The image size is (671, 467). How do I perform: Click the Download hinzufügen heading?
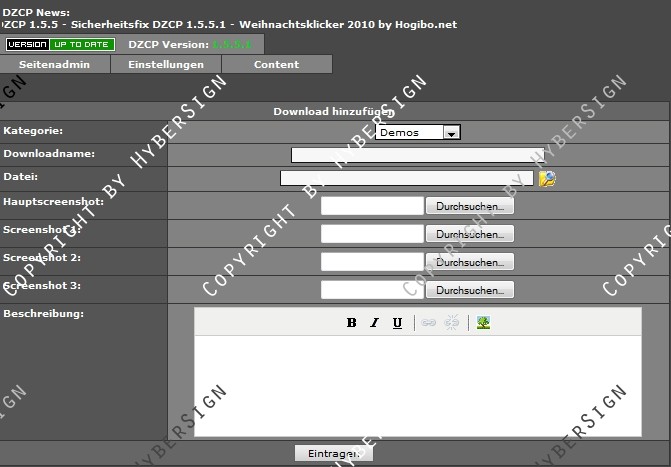(x=334, y=112)
